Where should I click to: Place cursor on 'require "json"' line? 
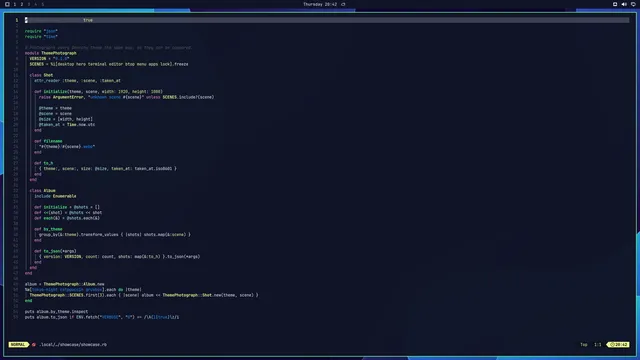tap(41, 31)
